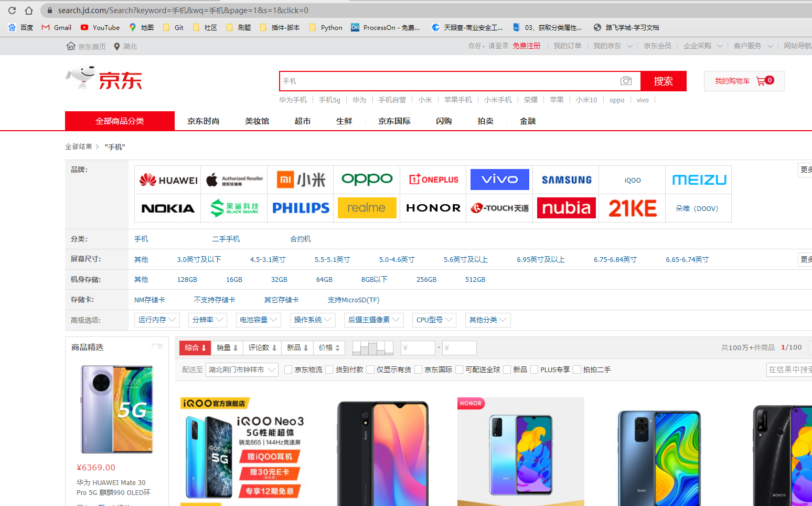
Task: Expand the 电池容量 dropdown
Action: coord(259,320)
